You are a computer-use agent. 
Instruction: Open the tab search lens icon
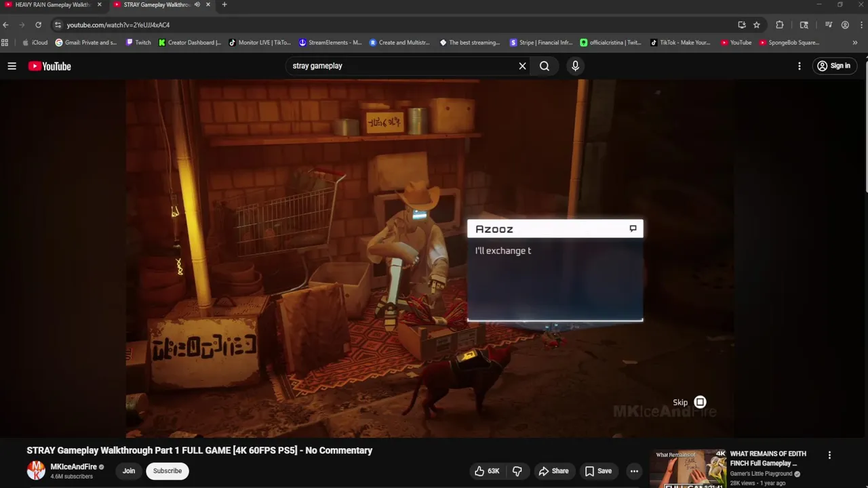click(804, 25)
